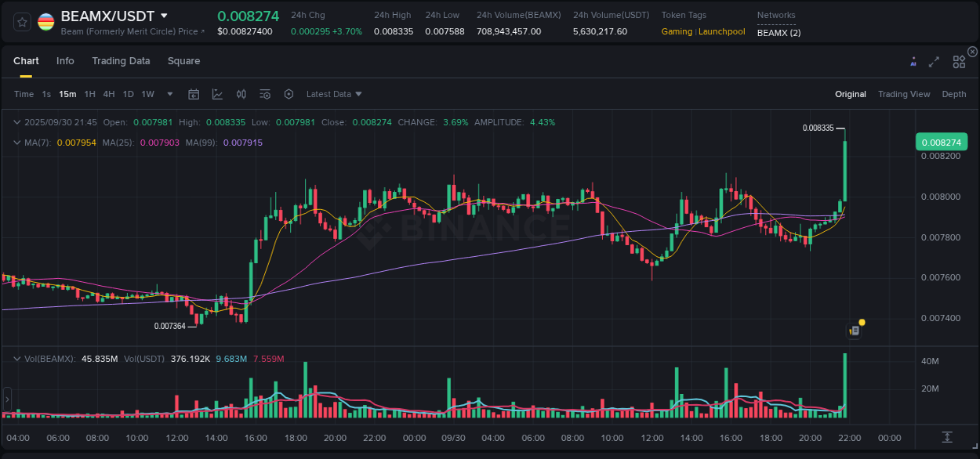Open the AI analysis assistant icon

tap(913, 61)
